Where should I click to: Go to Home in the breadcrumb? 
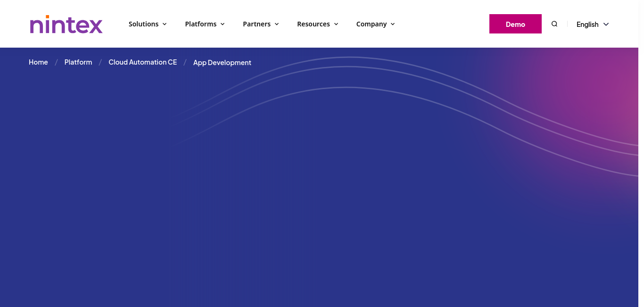pos(38,62)
